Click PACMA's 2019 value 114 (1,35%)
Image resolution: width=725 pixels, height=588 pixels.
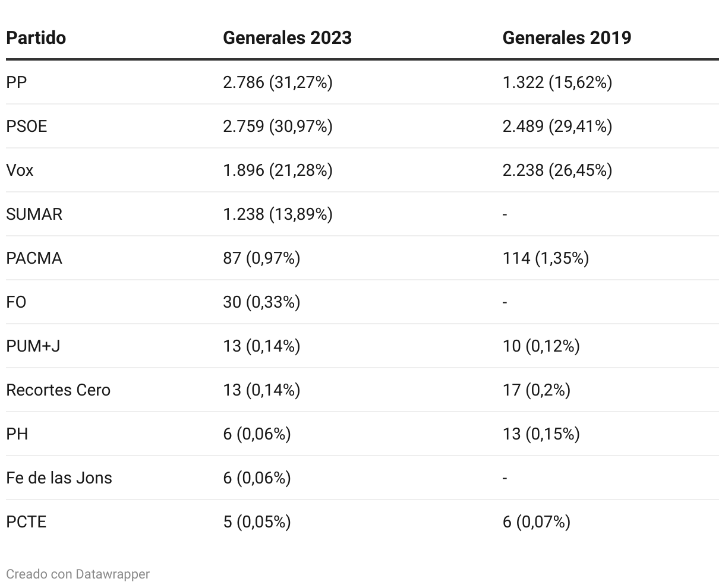point(546,258)
